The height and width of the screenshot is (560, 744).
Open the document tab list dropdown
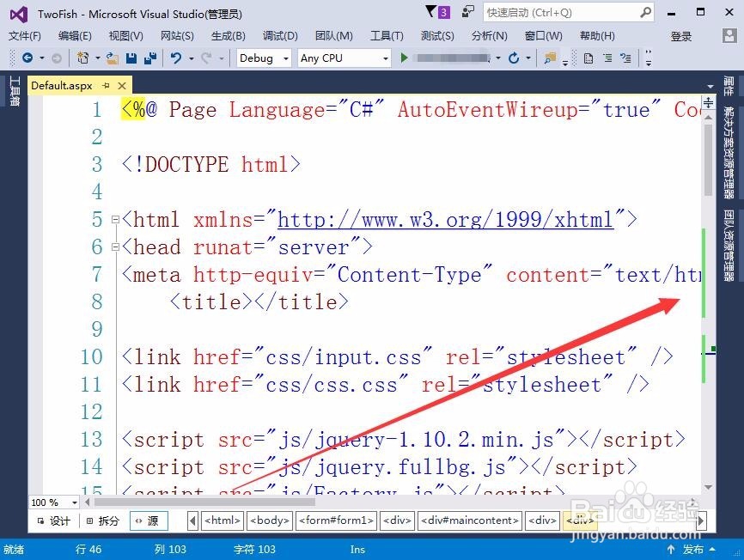(x=710, y=86)
